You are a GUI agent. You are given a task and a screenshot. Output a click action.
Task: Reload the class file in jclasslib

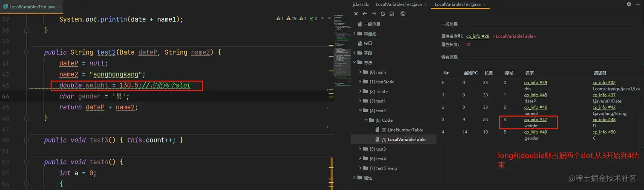(x=382, y=14)
